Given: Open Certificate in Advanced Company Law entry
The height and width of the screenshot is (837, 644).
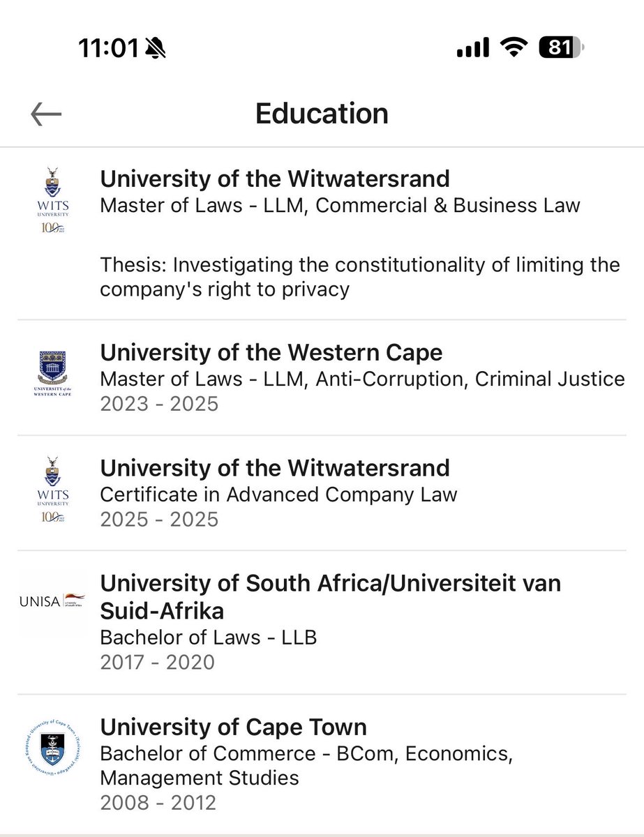Looking at the screenshot, I should [322, 492].
